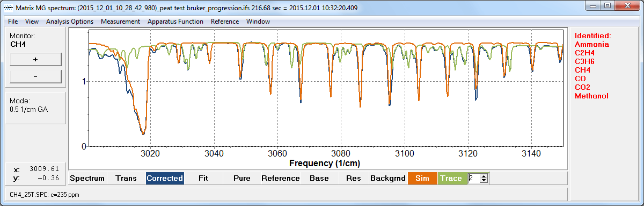The height and width of the screenshot is (206, 644).
Task: Click the trace number input field
Action: [x=473, y=178]
